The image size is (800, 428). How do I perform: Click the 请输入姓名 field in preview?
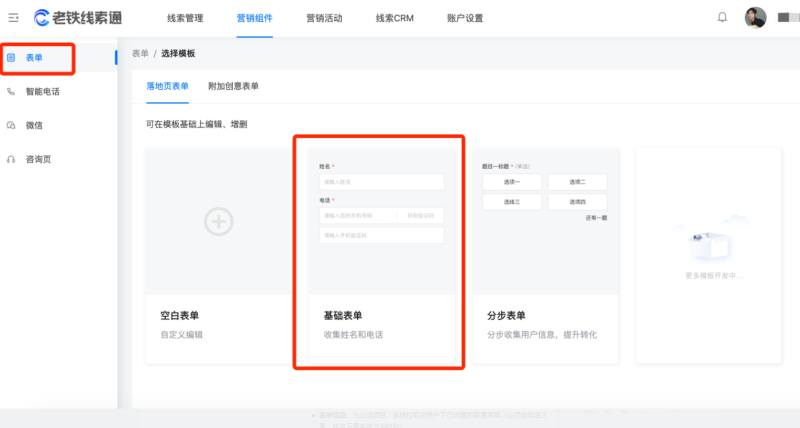point(382,182)
